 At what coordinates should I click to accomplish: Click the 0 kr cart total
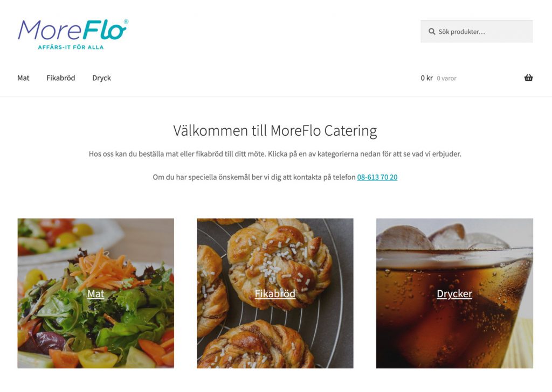click(x=427, y=78)
